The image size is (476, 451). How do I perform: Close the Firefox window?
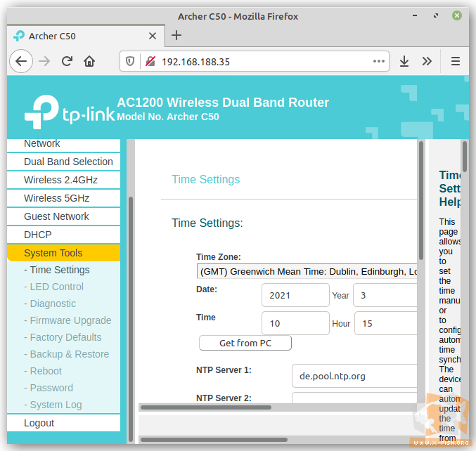coord(457,15)
